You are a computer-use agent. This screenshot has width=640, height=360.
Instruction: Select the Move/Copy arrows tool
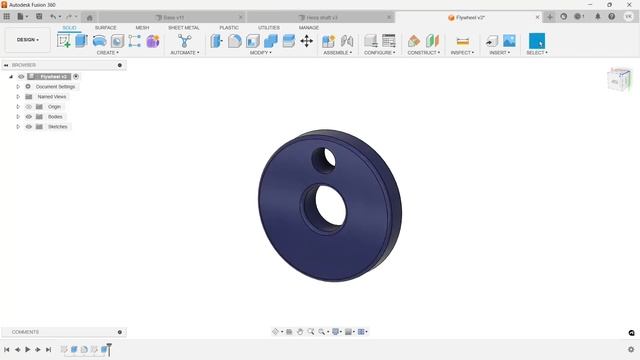[x=307, y=41]
